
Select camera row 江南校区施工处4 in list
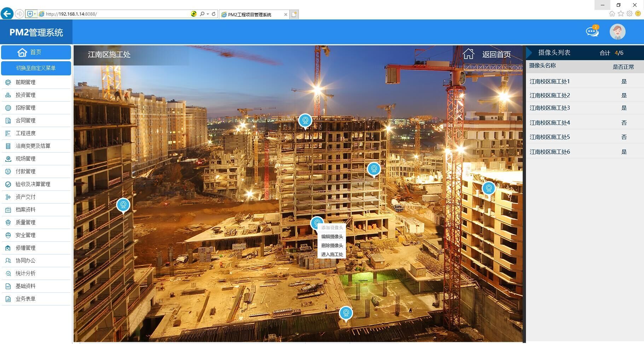click(x=550, y=123)
